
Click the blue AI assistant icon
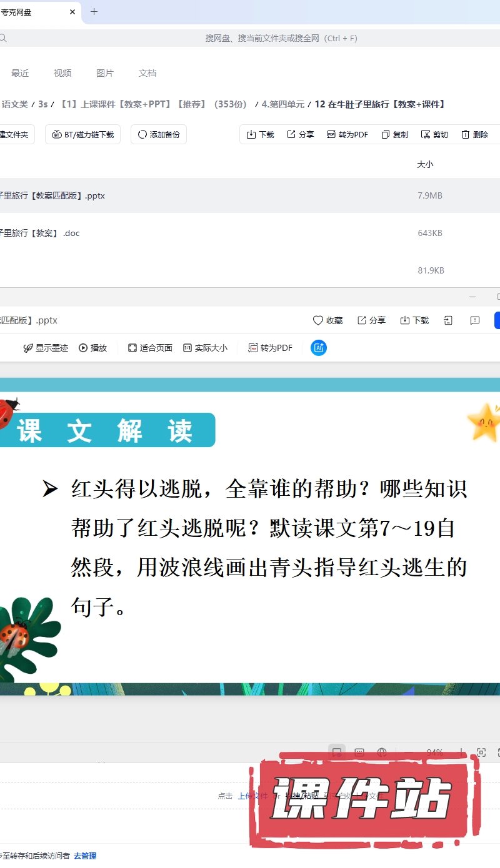click(x=319, y=348)
